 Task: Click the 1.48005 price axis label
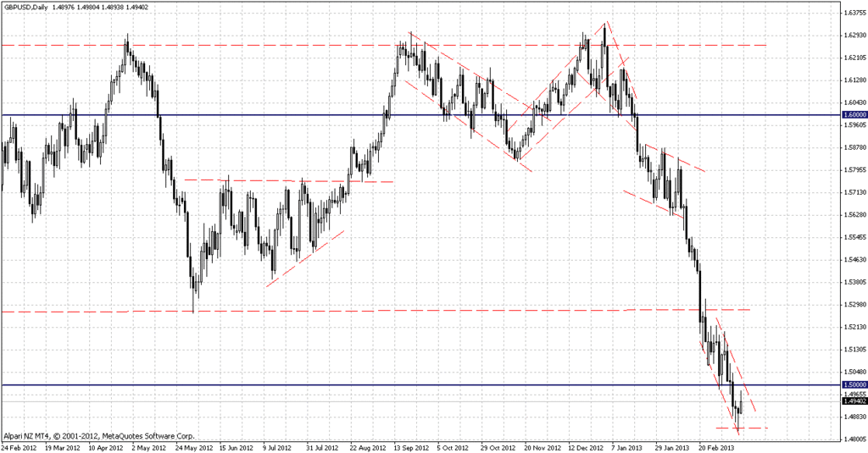pyautogui.click(x=855, y=439)
